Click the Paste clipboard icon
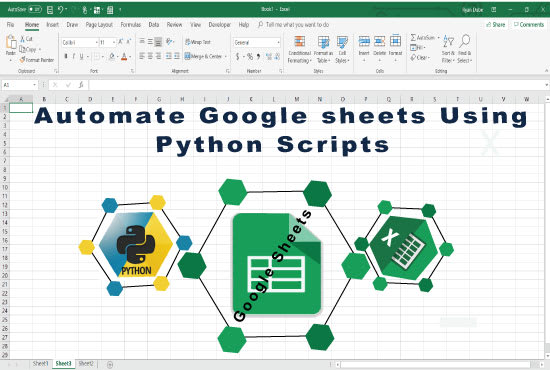Screen dimensions: 550x370 coord(11,42)
